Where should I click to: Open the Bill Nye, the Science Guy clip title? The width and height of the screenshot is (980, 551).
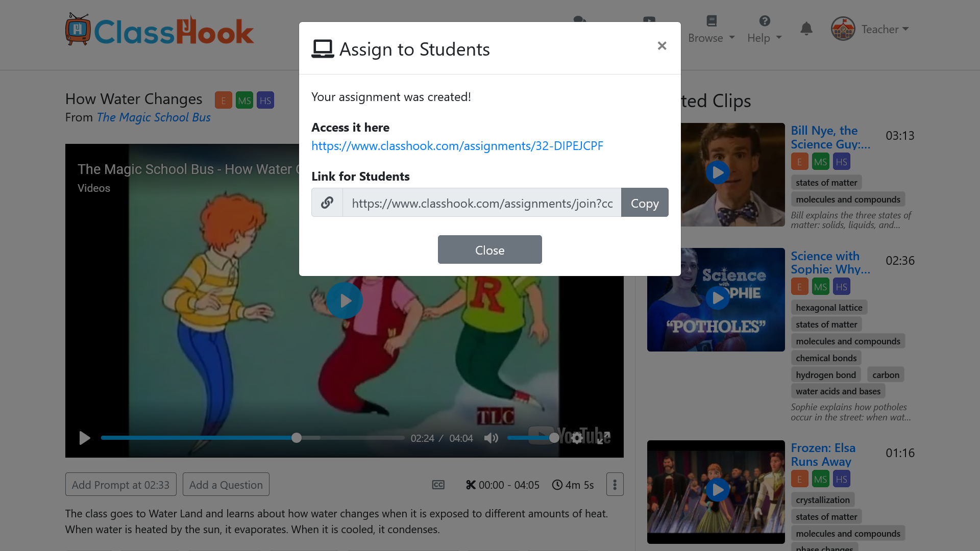[x=830, y=137]
